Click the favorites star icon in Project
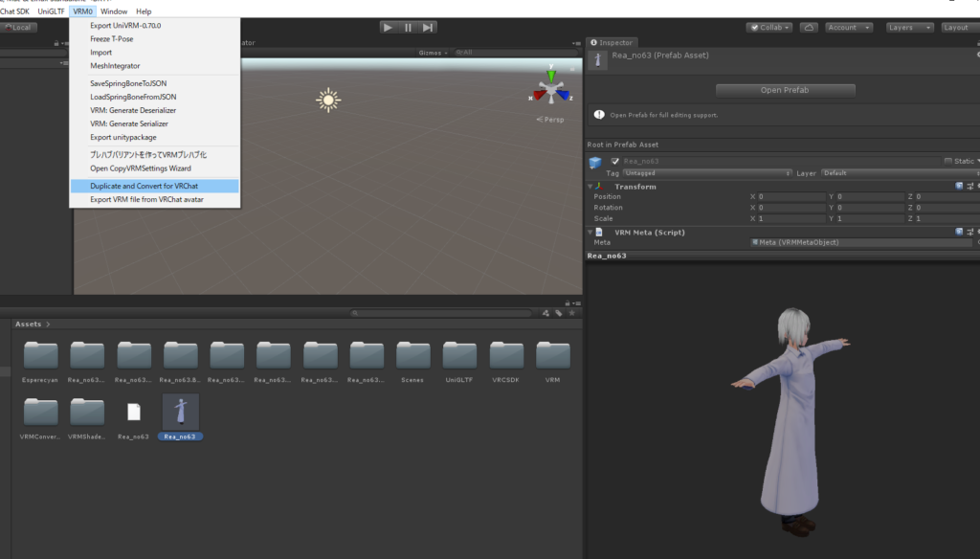980x559 pixels. 572,313
